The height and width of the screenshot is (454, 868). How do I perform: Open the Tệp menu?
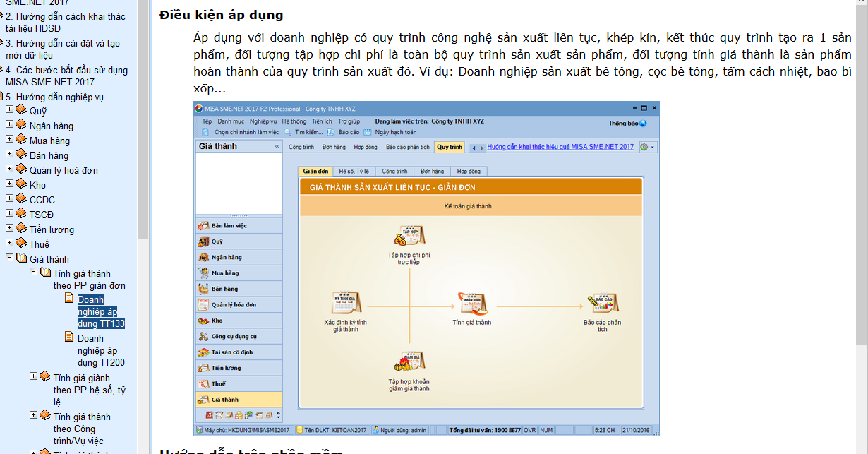point(207,121)
